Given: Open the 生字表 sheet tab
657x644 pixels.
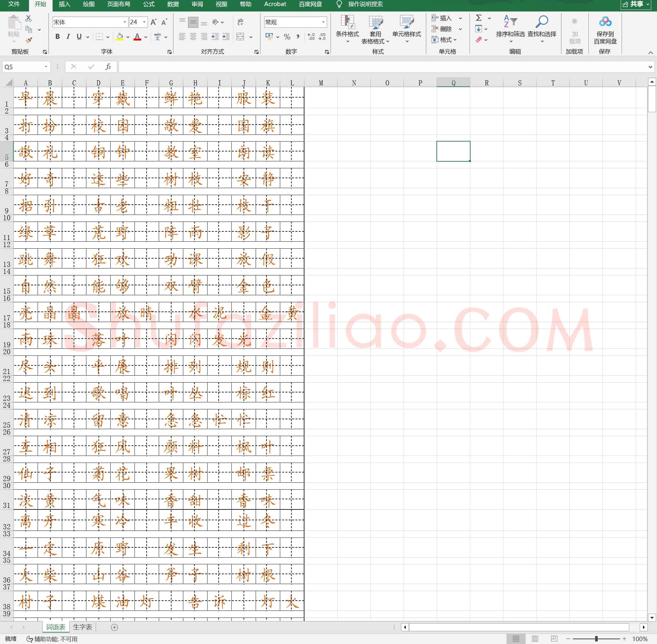Looking at the screenshot, I should [x=83, y=627].
